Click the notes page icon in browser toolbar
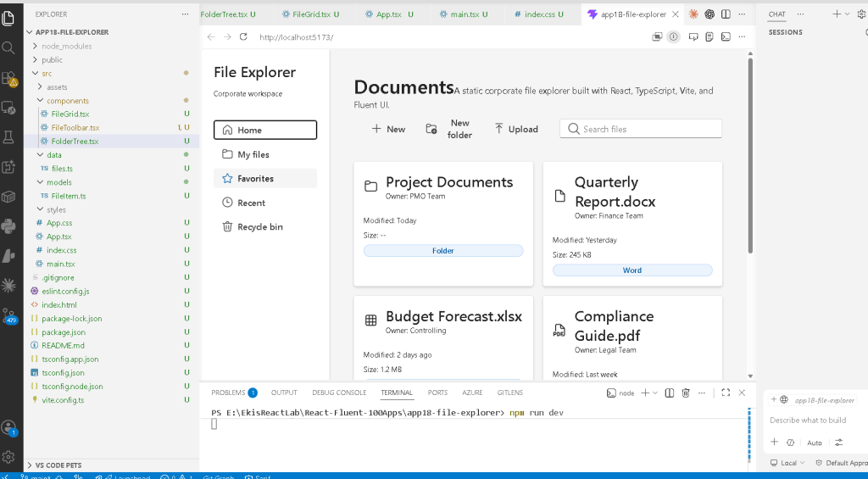The height and width of the screenshot is (479, 868). click(x=709, y=37)
